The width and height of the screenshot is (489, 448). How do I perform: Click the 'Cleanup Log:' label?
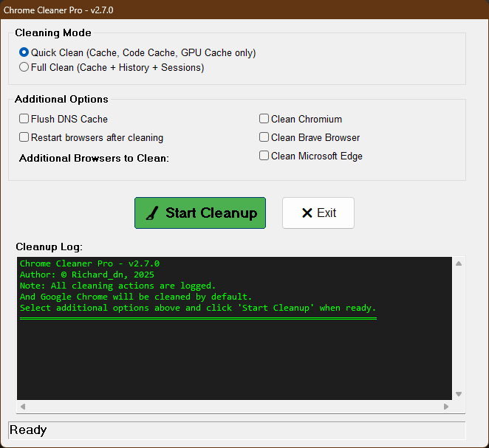pyautogui.click(x=49, y=247)
